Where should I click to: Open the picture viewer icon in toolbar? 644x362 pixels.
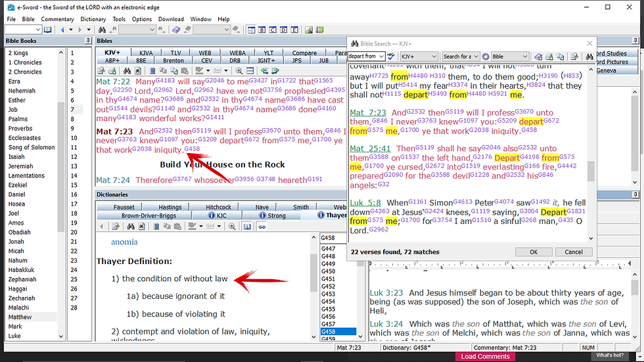click(x=308, y=30)
